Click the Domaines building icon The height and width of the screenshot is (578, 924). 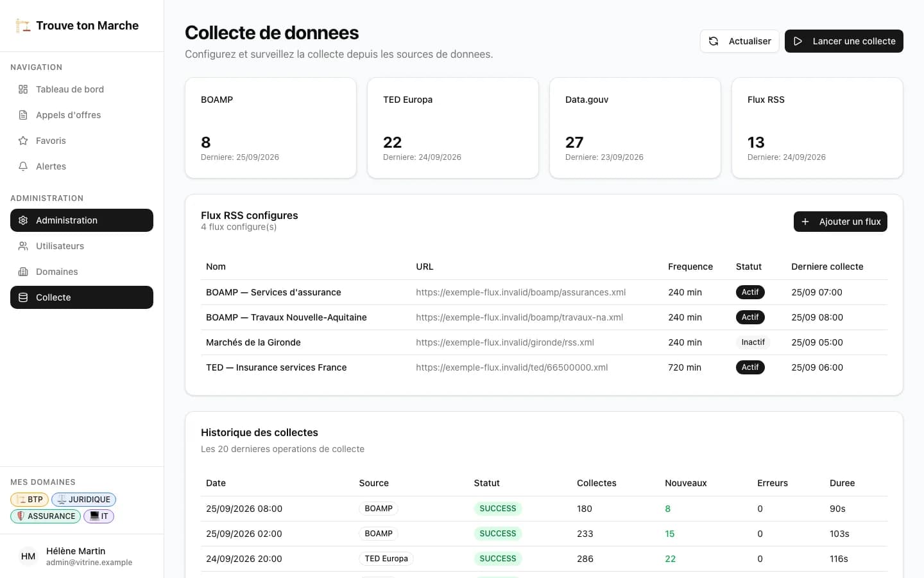[23, 272]
